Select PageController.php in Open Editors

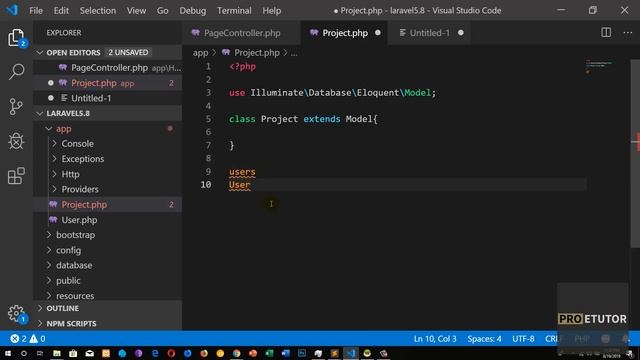click(108, 68)
